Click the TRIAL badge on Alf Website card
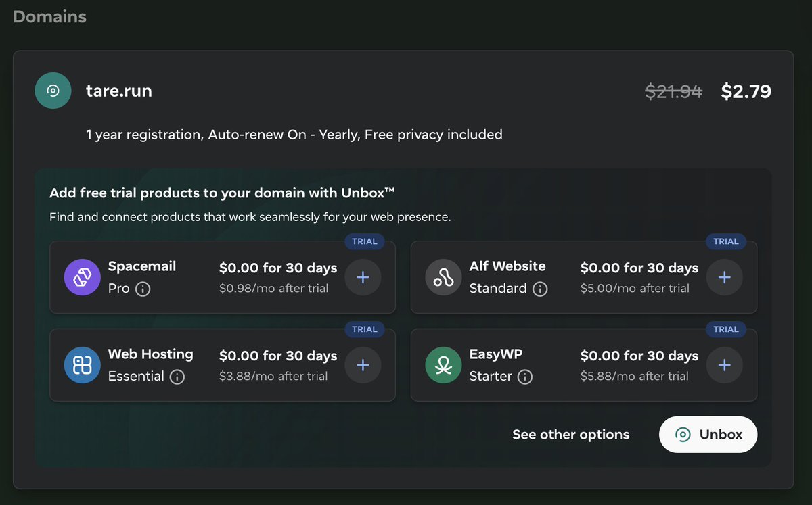Viewport: 812px width, 505px height. click(x=726, y=241)
